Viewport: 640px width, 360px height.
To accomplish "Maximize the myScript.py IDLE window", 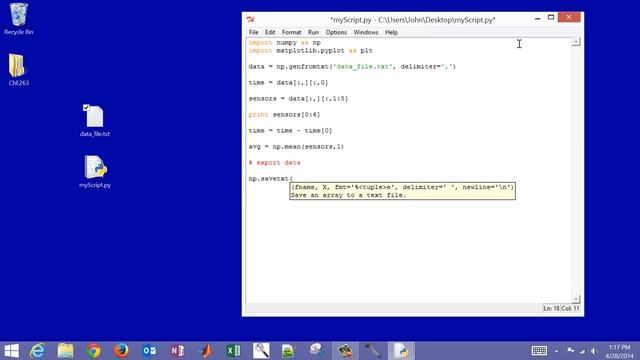I will (x=551, y=18).
